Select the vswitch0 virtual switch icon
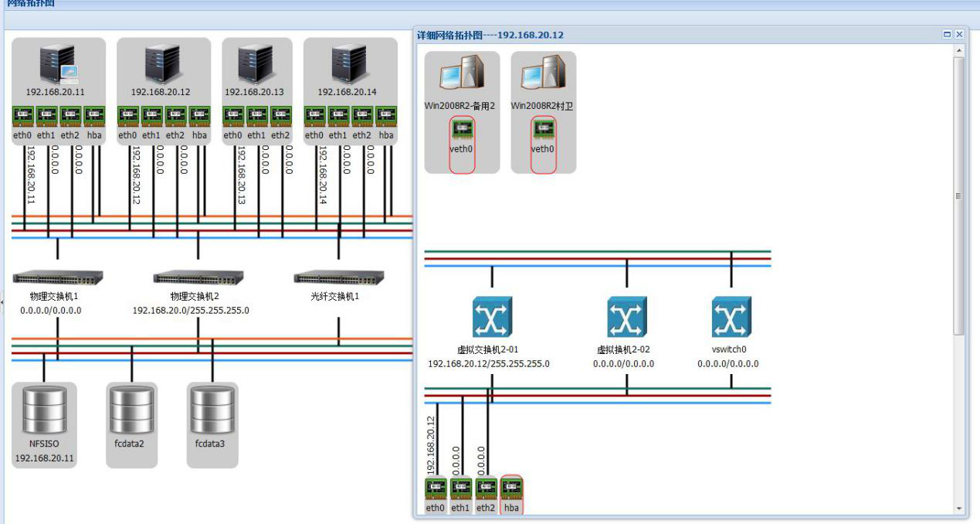980x524 pixels. pyautogui.click(x=731, y=317)
